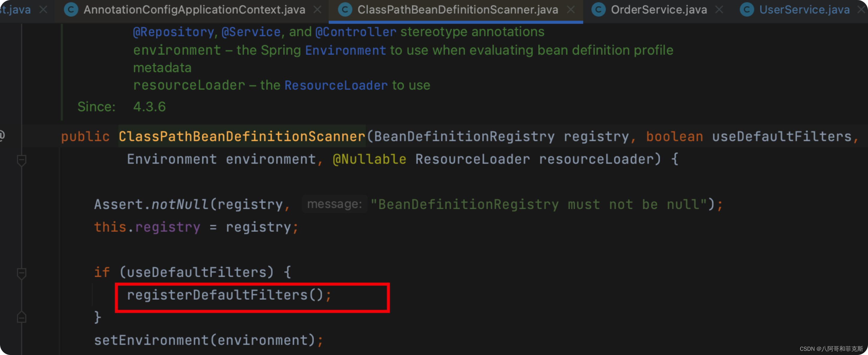This screenshot has width=868, height=355.
Task: Open the AnnotationConfigApplicationContext.java tab
Action: [x=194, y=10]
